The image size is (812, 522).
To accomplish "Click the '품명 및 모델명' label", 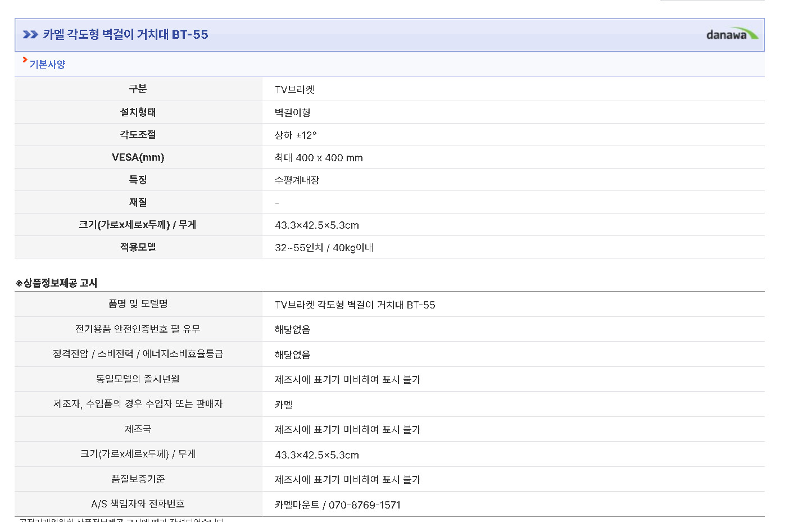I will click(138, 303).
